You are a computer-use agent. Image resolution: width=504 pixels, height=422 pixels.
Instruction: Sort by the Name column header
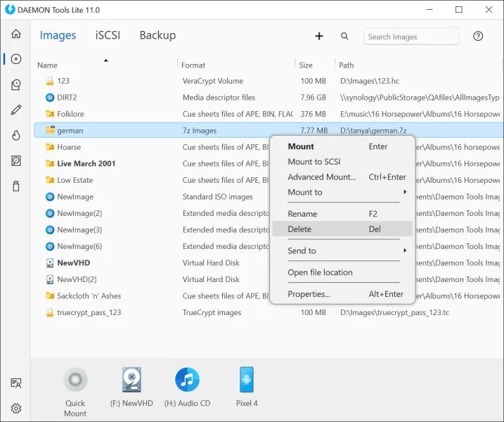[x=47, y=65]
